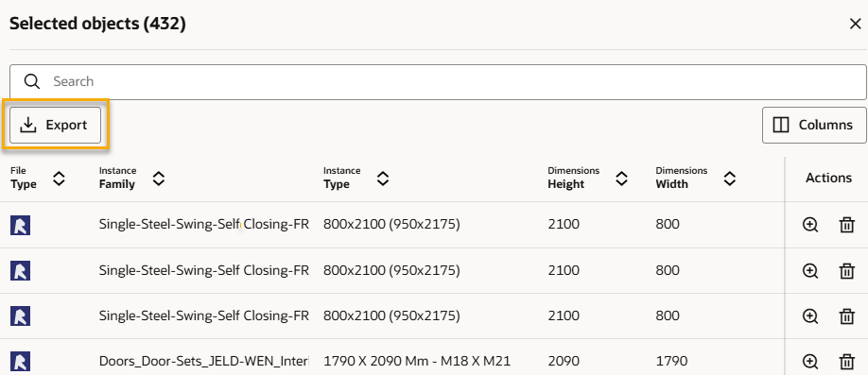This screenshot has width=868, height=375.
Task: Delete the first Single-Steel-Swing door row
Action: pyautogui.click(x=847, y=225)
